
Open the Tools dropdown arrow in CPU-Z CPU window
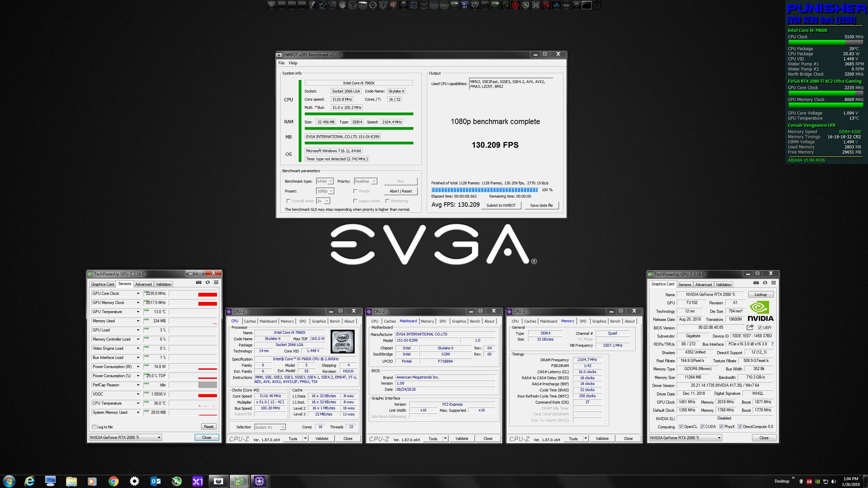click(305, 439)
